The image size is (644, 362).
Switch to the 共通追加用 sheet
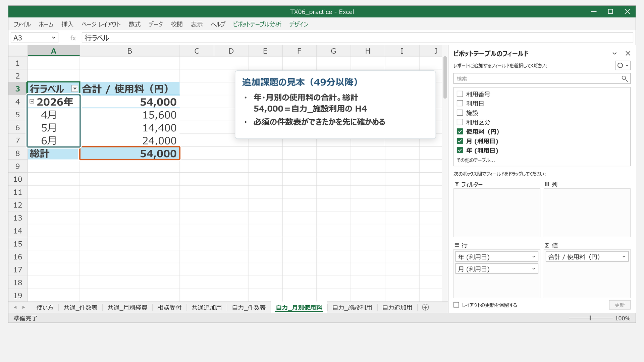207,307
